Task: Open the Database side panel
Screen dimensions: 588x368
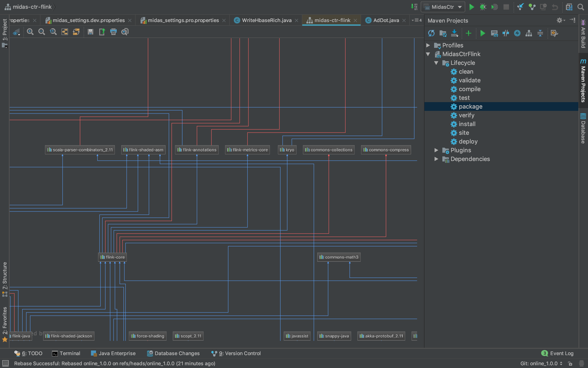Action: click(583, 128)
